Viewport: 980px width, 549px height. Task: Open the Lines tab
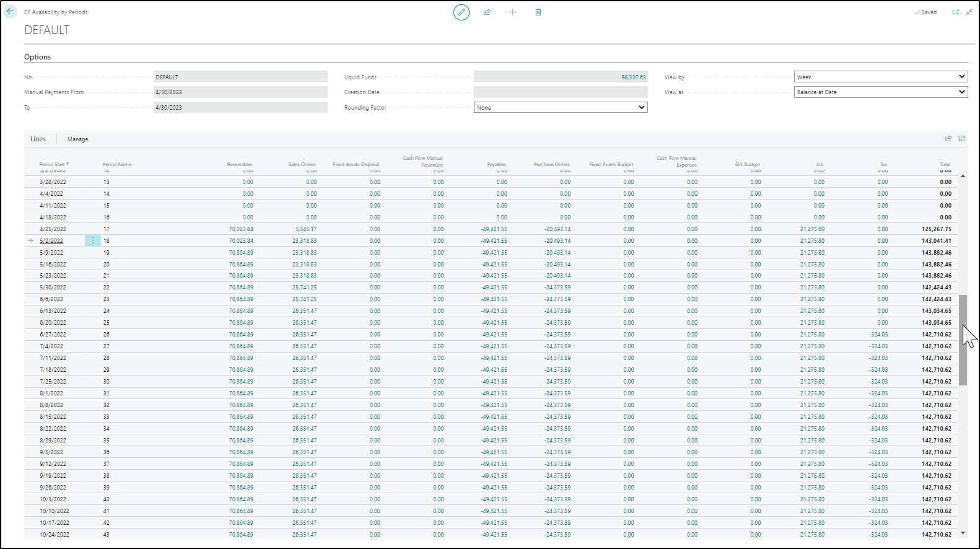pyautogui.click(x=38, y=139)
